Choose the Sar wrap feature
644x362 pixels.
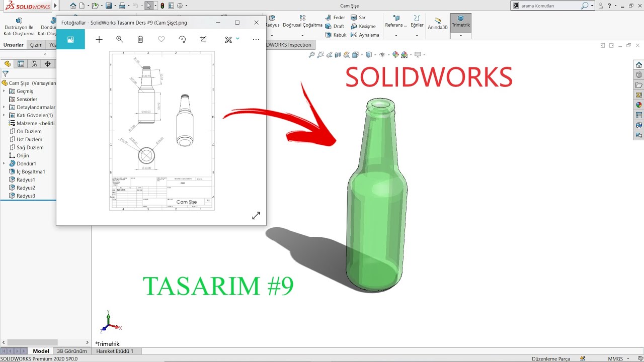pos(358,18)
